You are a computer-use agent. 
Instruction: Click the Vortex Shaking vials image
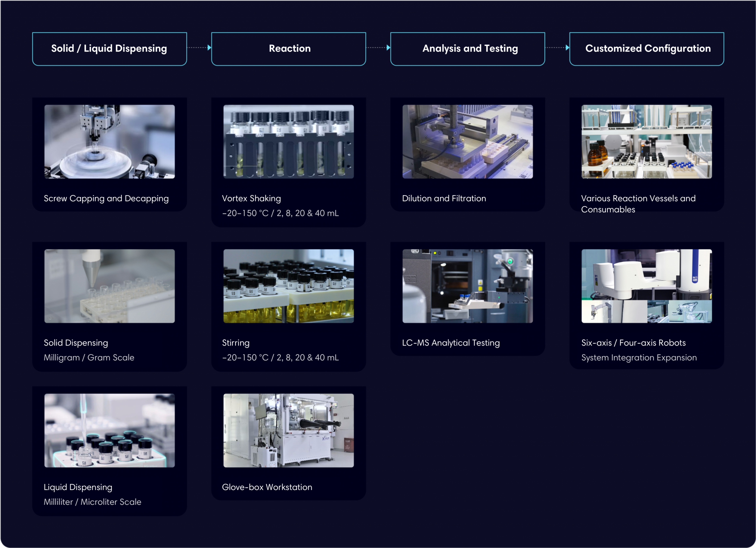coord(288,142)
